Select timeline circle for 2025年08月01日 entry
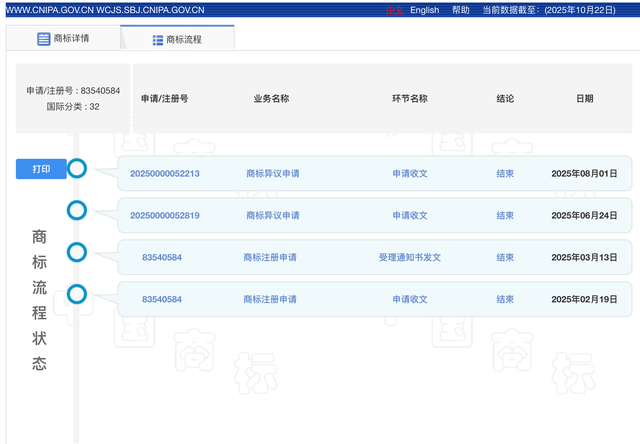The image size is (640, 444). pos(77,169)
